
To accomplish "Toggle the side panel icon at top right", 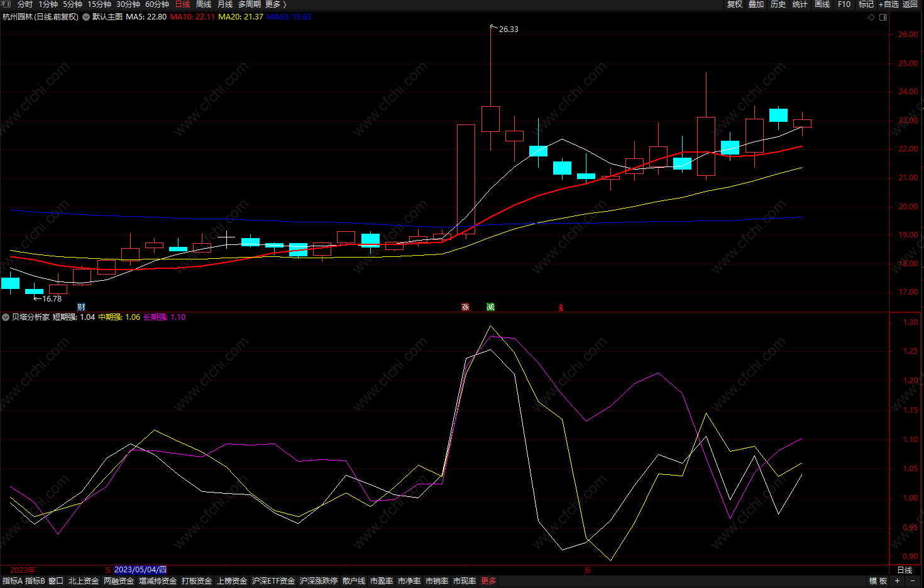I will click(x=883, y=17).
